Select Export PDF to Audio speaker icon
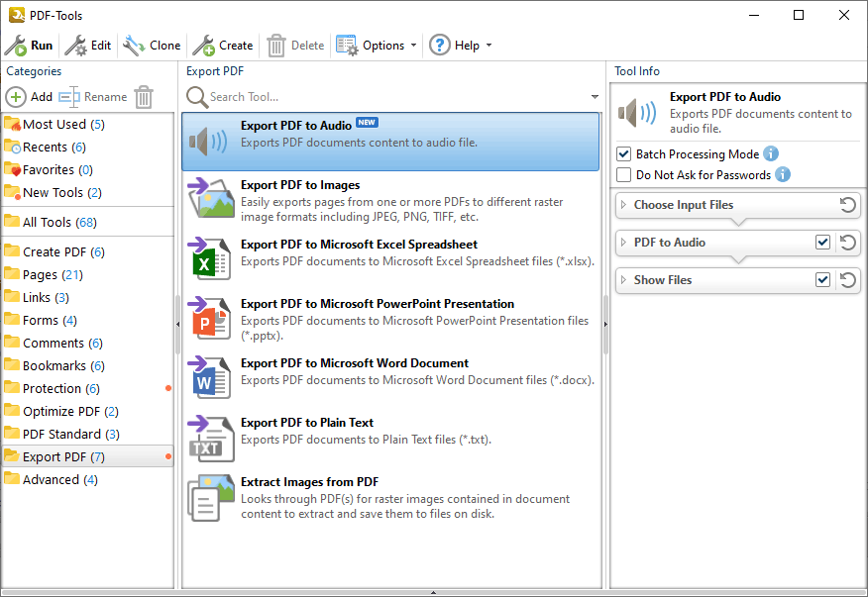 click(x=208, y=142)
